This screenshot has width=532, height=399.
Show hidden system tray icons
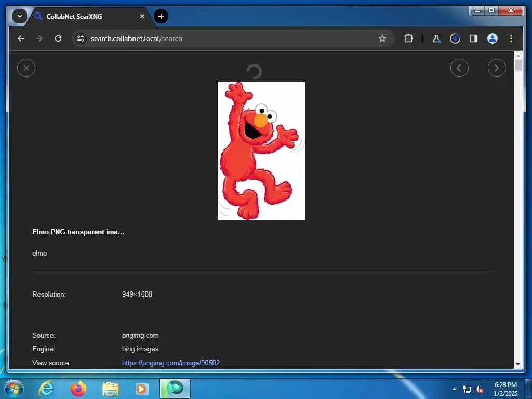(454, 389)
